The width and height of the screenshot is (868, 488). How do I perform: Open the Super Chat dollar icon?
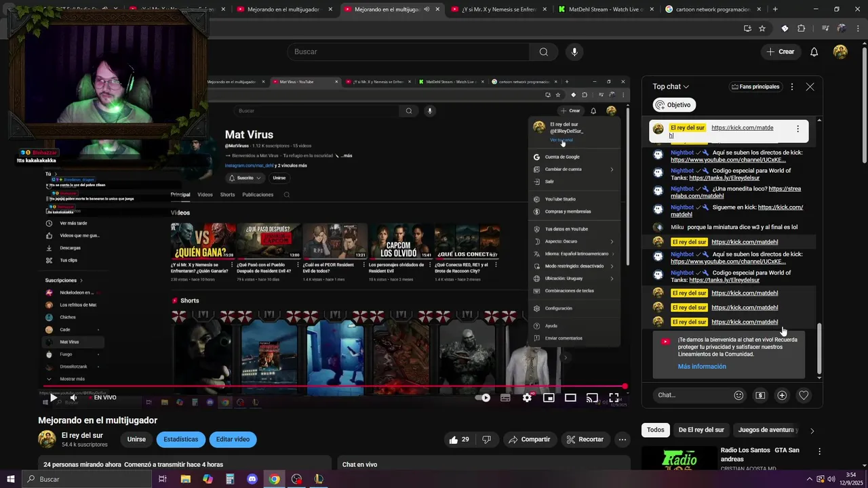click(760, 395)
